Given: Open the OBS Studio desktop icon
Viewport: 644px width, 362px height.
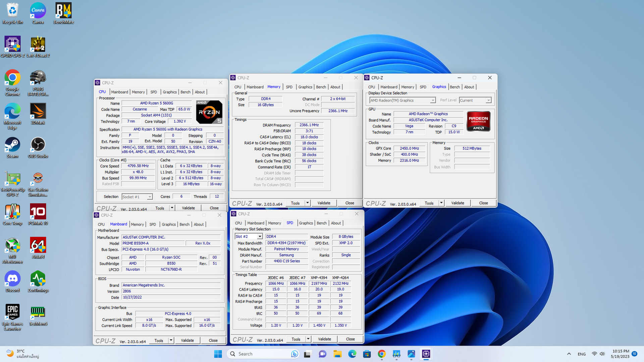Looking at the screenshot, I should tap(38, 147).
